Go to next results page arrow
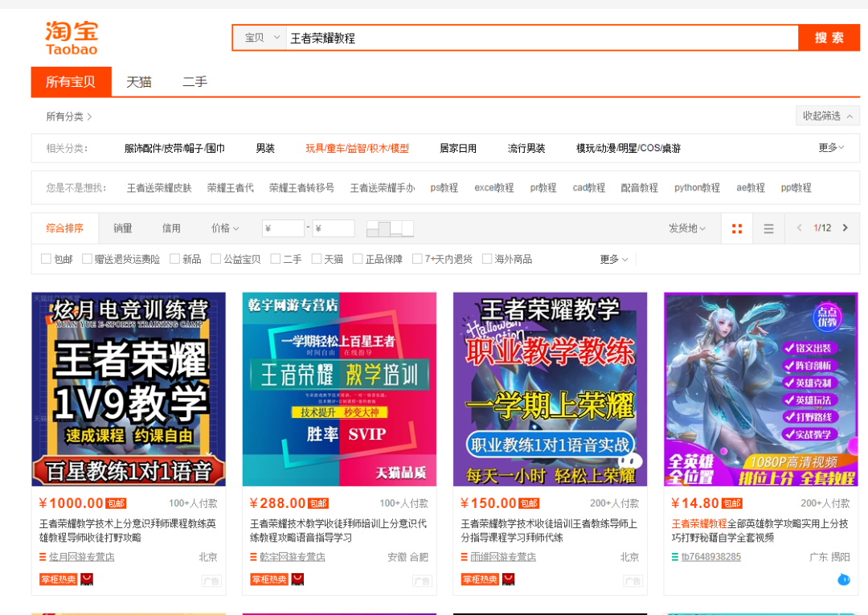 pos(845,228)
